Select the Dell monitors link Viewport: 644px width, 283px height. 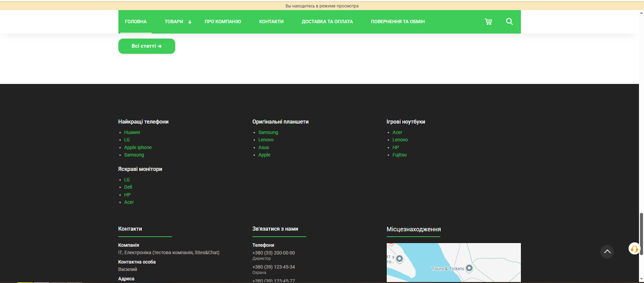[x=128, y=187]
